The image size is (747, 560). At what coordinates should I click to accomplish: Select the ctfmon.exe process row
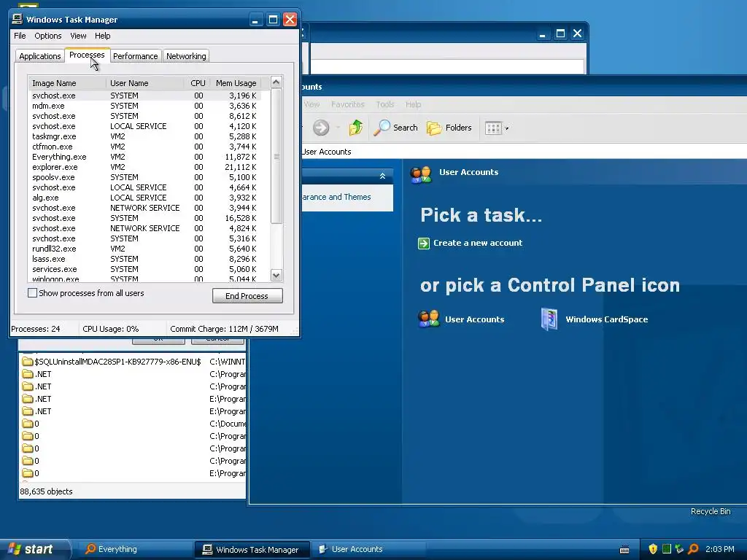click(144, 147)
